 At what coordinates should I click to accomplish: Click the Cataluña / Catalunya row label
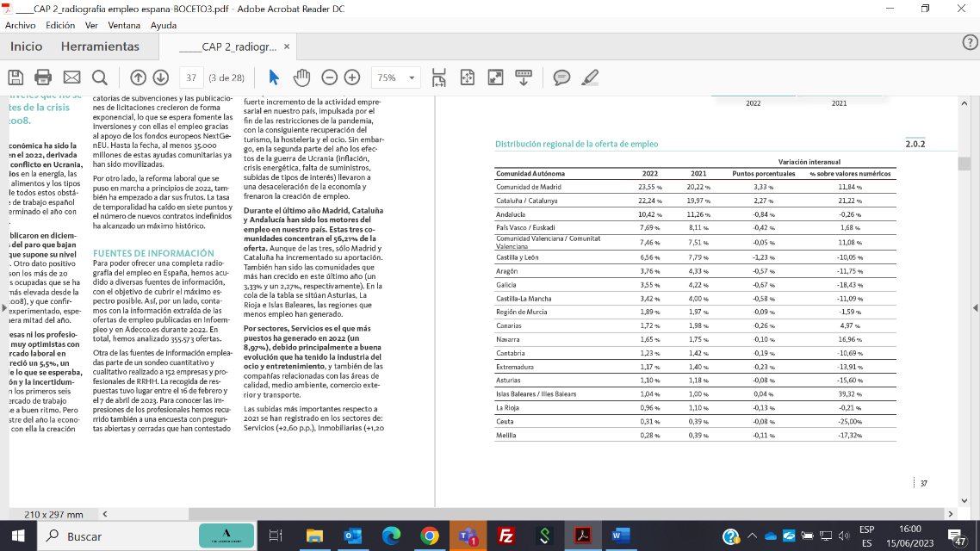click(x=527, y=201)
